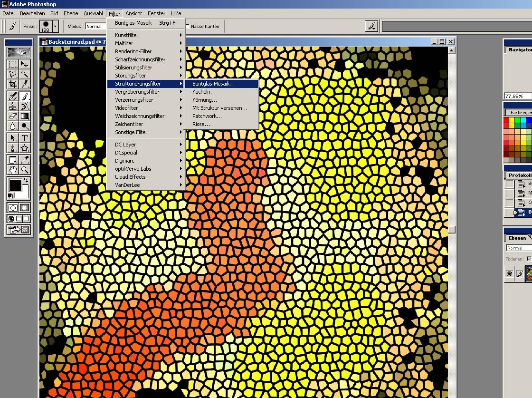The height and width of the screenshot is (398, 532).
Task: Select the Pen tool
Action: (13, 148)
